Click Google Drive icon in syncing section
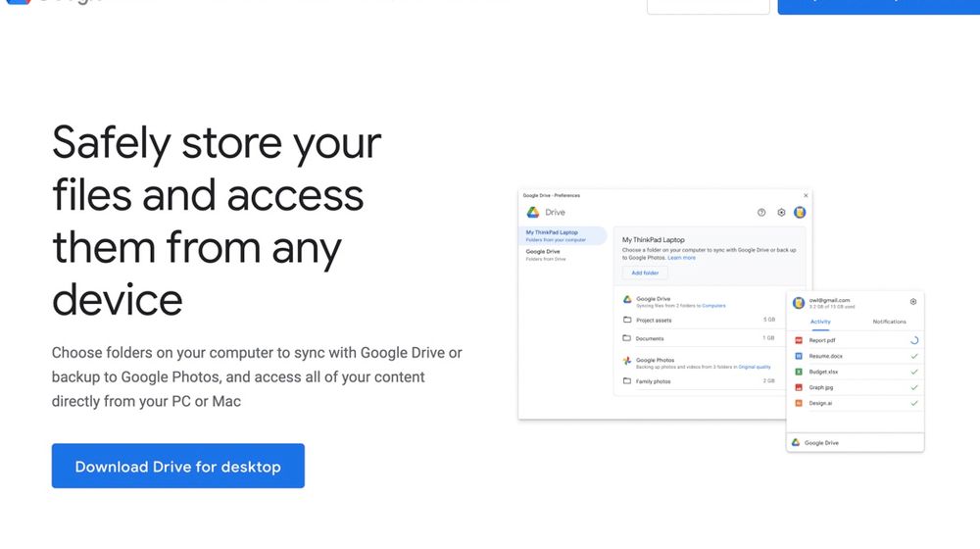980x549 pixels. click(627, 300)
